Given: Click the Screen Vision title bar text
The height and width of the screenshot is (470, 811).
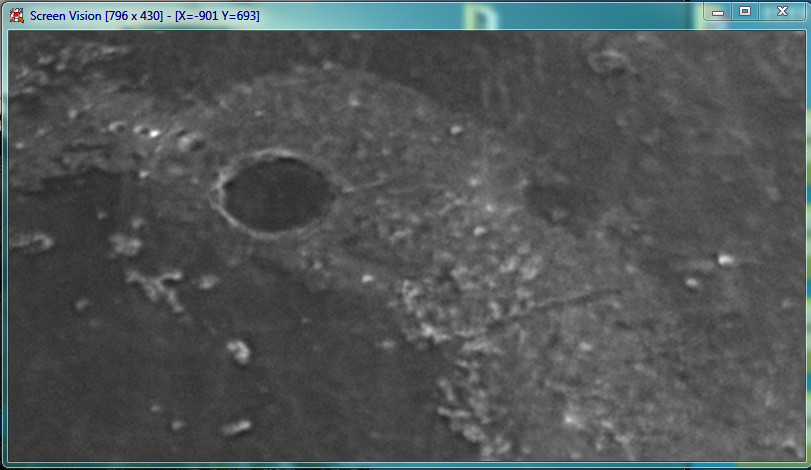Looking at the screenshot, I should tap(145, 16).
